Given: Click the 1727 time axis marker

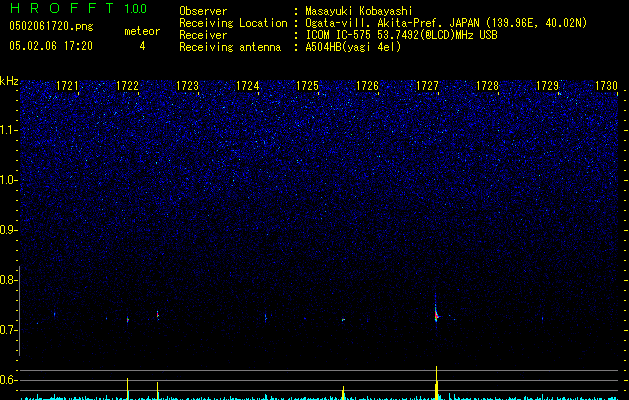Looking at the screenshot, I should [428, 86].
